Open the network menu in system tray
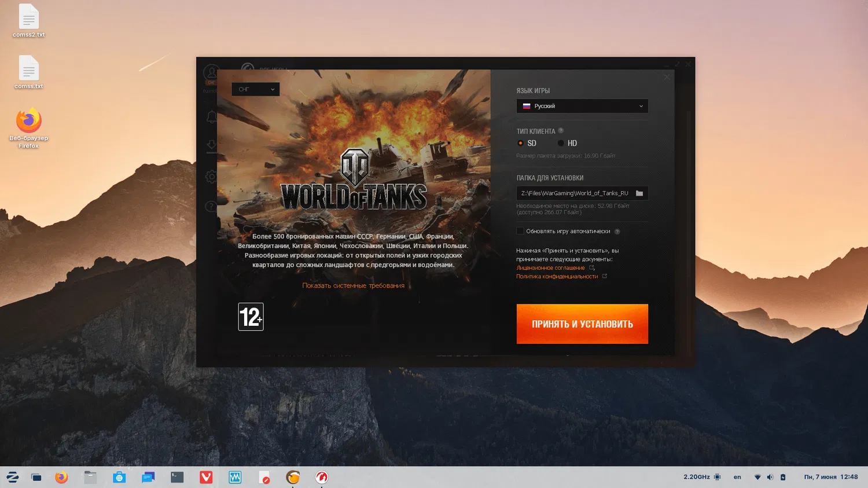This screenshot has width=868, height=488. tap(757, 477)
